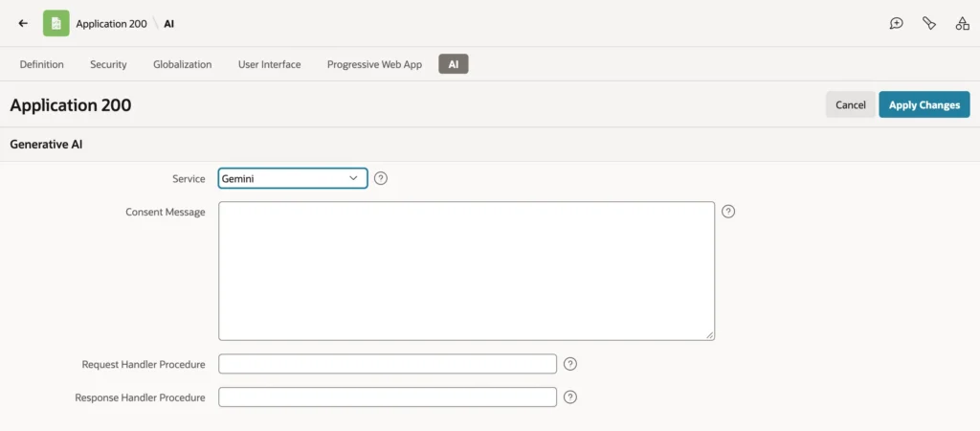Screen dimensions: 980x431
Task: Click into the Consent Message text area
Action: pos(466,271)
